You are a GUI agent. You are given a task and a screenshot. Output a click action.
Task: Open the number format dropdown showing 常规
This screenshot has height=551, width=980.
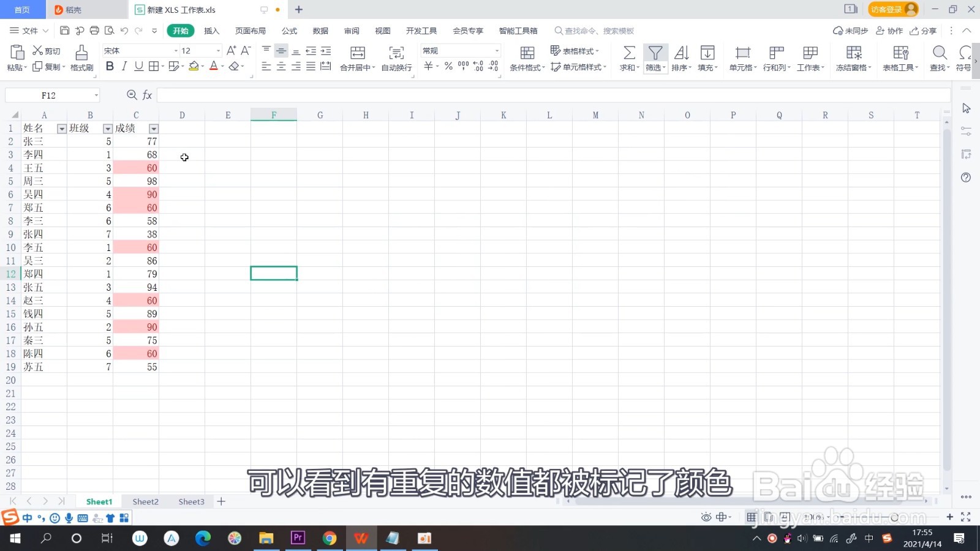497,51
